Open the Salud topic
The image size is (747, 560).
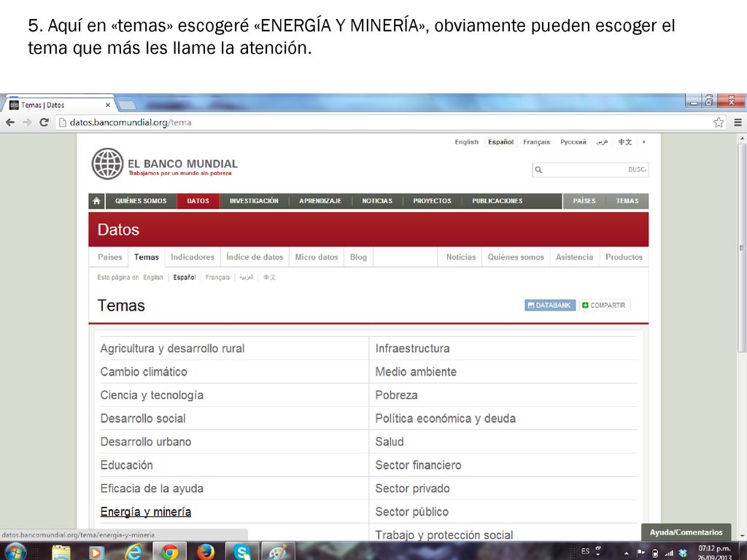(390, 442)
